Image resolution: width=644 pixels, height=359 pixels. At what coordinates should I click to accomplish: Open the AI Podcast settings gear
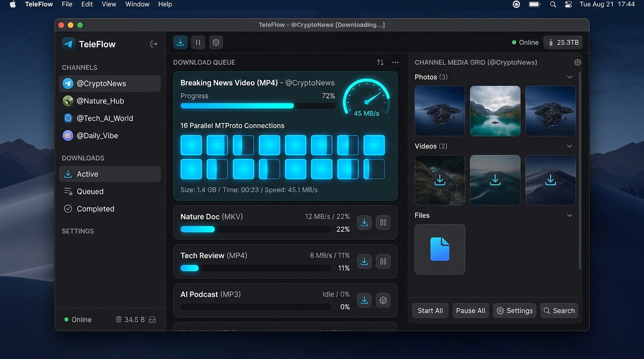click(383, 300)
